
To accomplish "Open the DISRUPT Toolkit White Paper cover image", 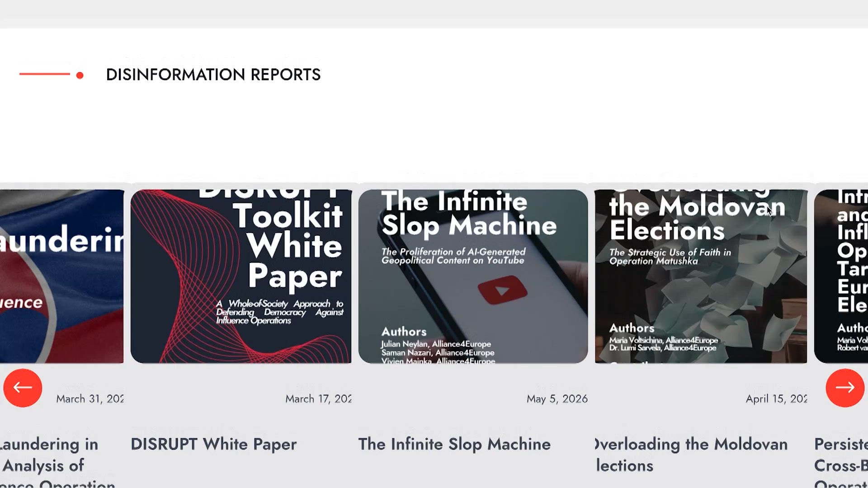I will [241, 276].
